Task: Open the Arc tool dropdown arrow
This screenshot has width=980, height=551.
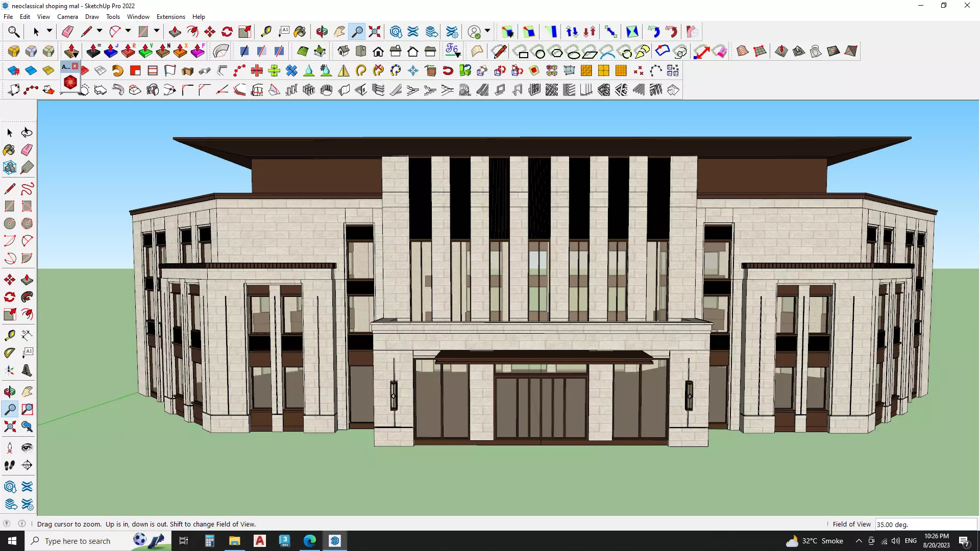Action: click(x=128, y=31)
